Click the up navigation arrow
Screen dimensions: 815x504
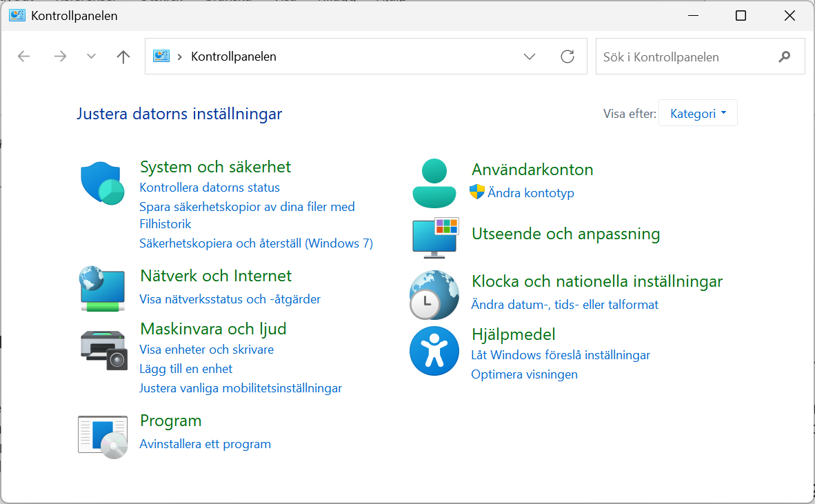point(123,56)
